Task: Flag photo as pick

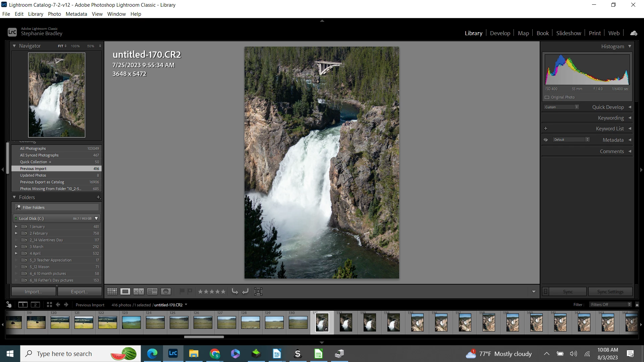Action: coord(182,291)
